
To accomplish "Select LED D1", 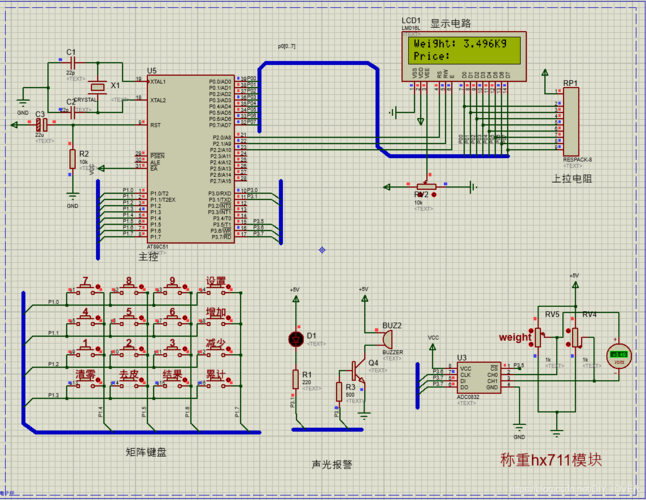I will point(296,339).
